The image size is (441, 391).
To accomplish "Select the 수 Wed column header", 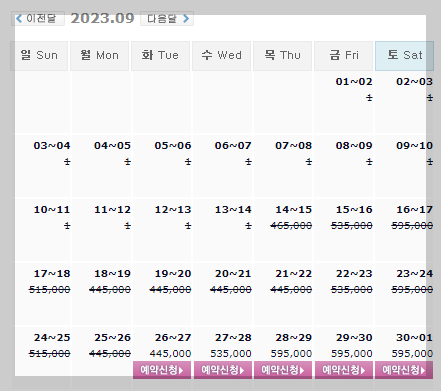I will (221, 56).
